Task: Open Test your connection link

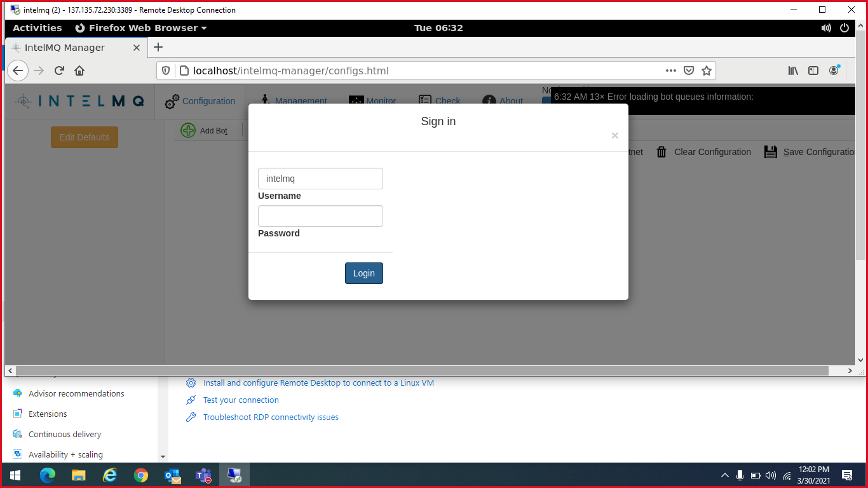Action: click(x=241, y=400)
